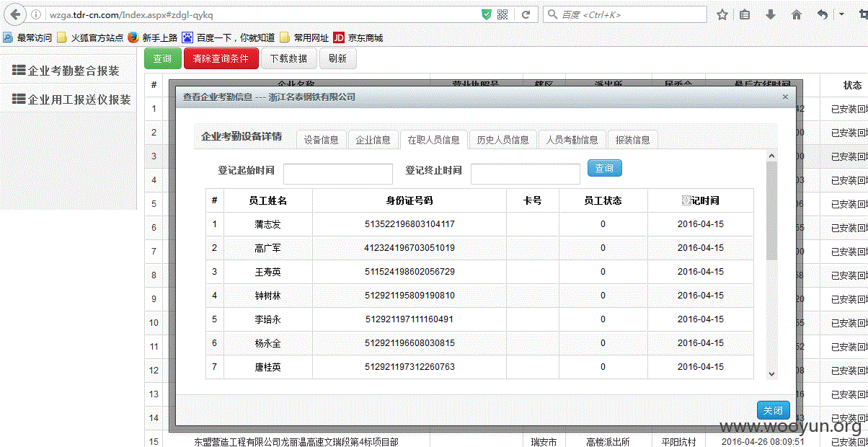Image resolution: width=868 pixels, height=447 pixels.
Task: Go to the browser home page icon
Action: pyautogui.click(x=797, y=14)
